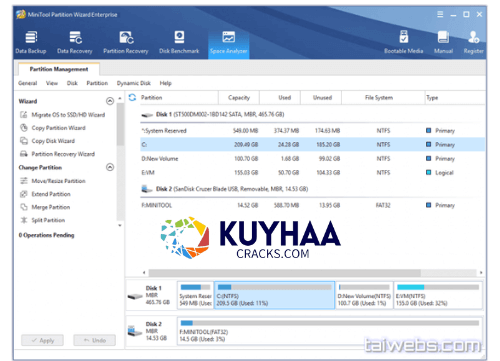
Task: Click the E:VM(NTFS) block in disk map
Action: (438, 295)
